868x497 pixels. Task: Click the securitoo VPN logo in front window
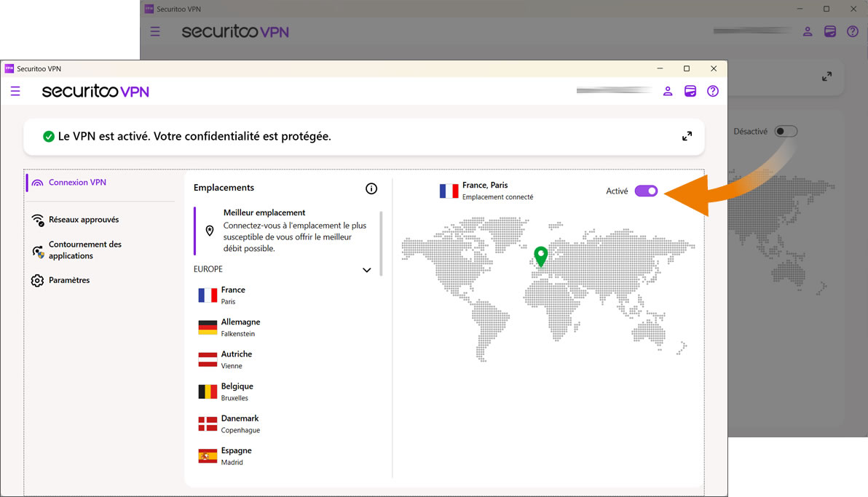point(95,91)
